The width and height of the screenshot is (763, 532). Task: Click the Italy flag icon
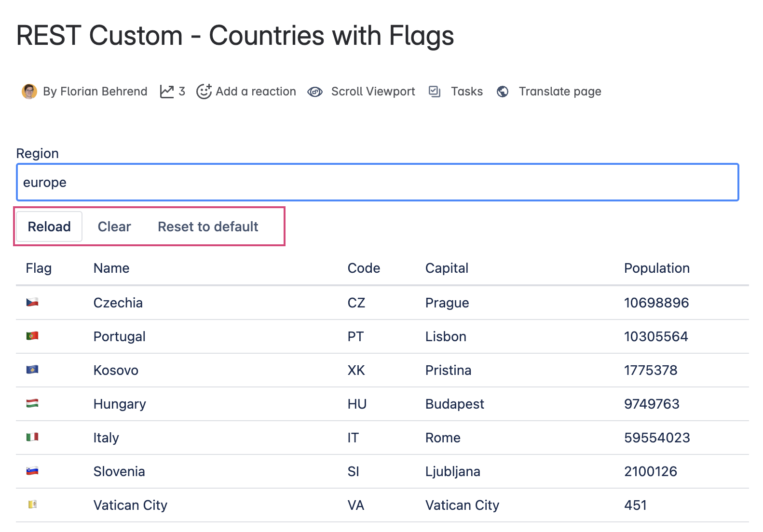tap(32, 437)
